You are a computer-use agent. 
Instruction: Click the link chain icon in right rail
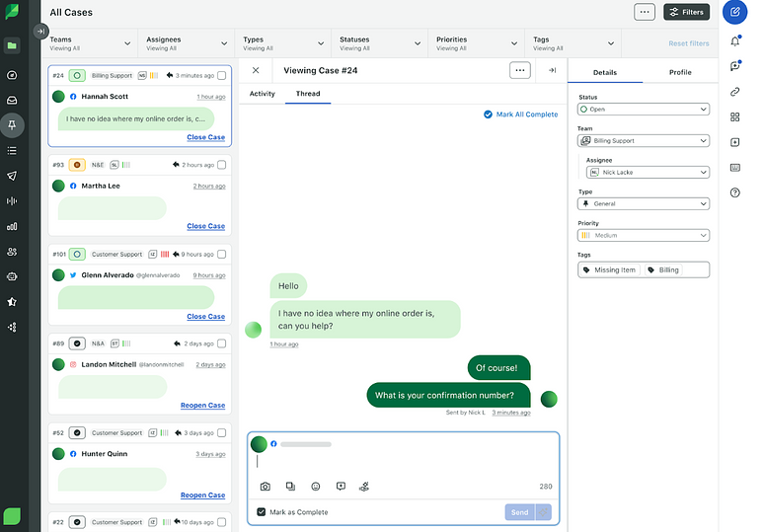click(734, 92)
